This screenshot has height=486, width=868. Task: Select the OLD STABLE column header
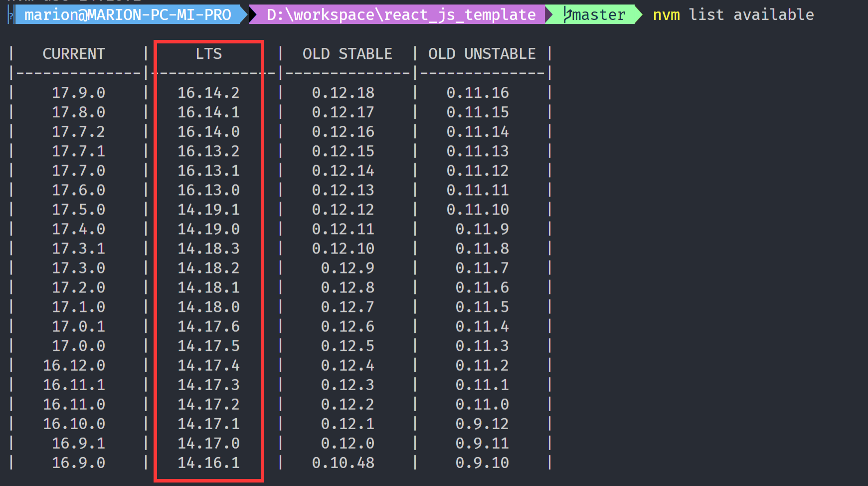(x=347, y=54)
